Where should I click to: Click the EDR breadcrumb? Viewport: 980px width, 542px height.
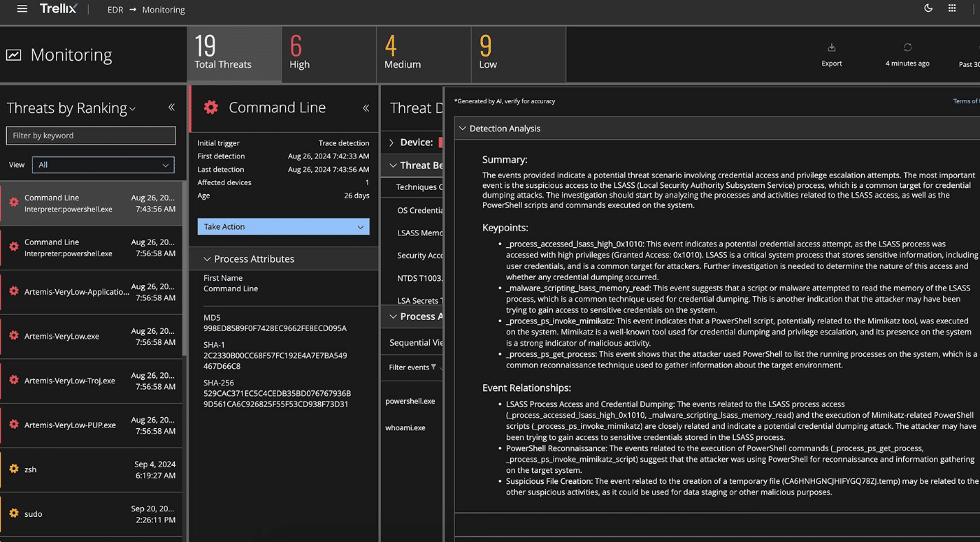115,10
